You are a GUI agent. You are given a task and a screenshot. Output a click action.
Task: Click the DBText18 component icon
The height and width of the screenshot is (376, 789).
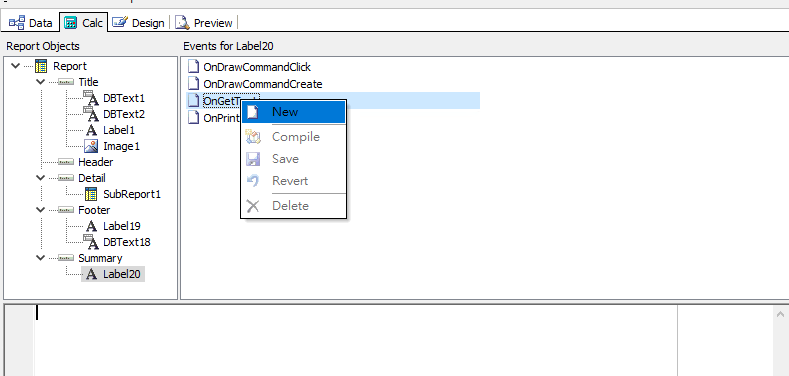click(x=91, y=242)
